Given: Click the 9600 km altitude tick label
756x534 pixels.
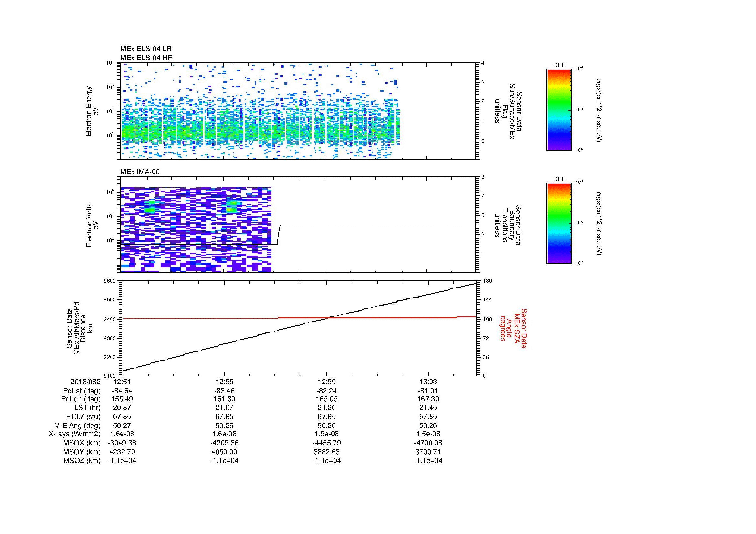Looking at the screenshot, I should [x=110, y=281].
